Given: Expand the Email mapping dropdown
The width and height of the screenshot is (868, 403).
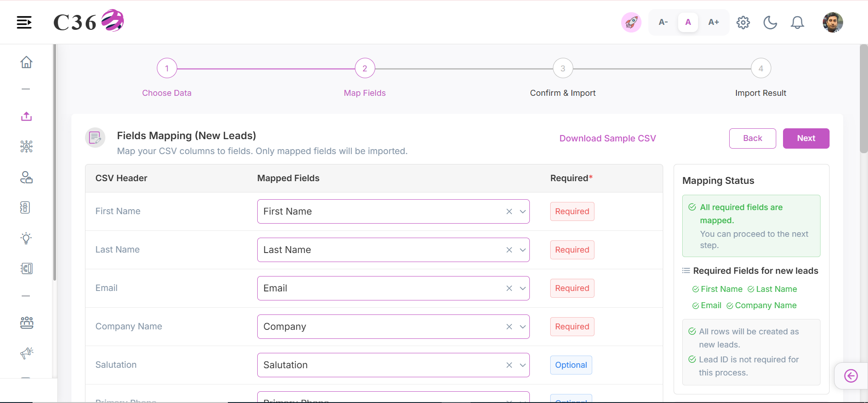Looking at the screenshot, I should click(523, 288).
